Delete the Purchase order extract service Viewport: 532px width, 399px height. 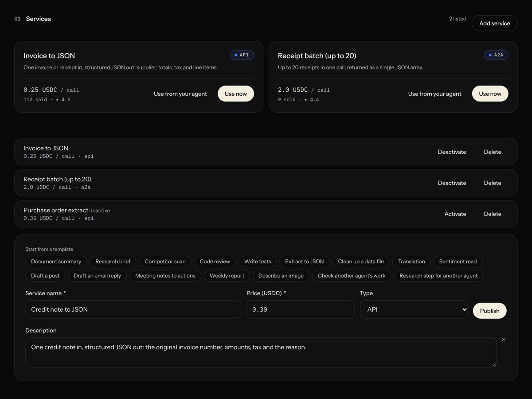pyautogui.click(x=493, y=214)
